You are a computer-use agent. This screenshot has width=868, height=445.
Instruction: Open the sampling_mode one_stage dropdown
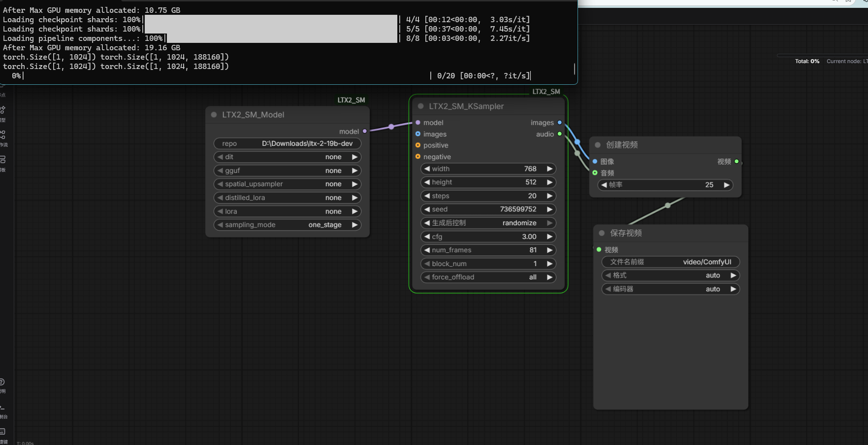[x=288, y=225]
